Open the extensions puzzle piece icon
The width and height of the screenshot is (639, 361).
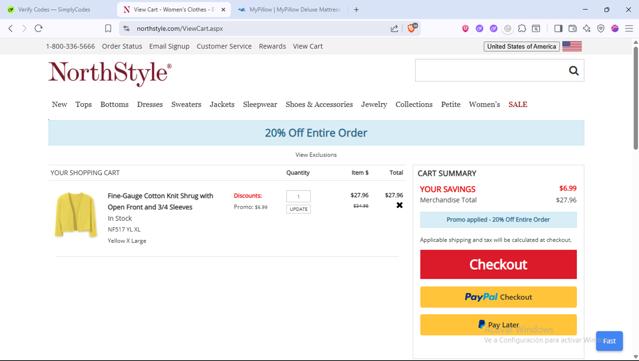click(522, 28)
